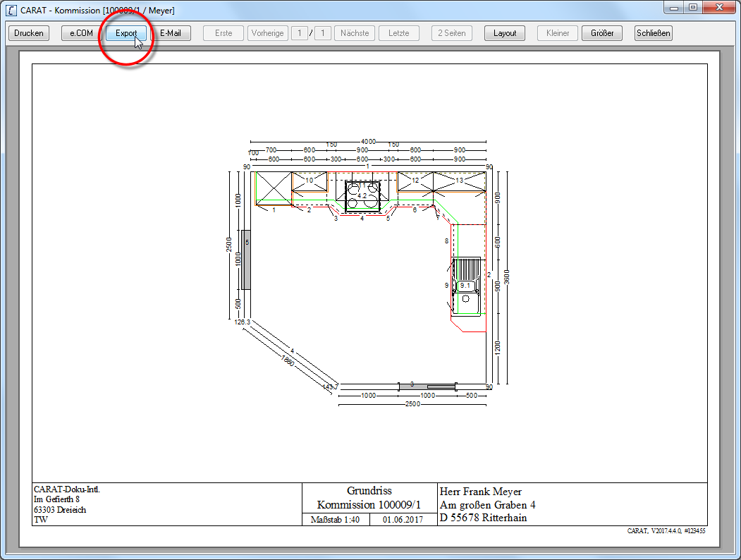The image size is (741, 560).
Task: Click the cooktop symbol in the floor plan
Action: 363,197
